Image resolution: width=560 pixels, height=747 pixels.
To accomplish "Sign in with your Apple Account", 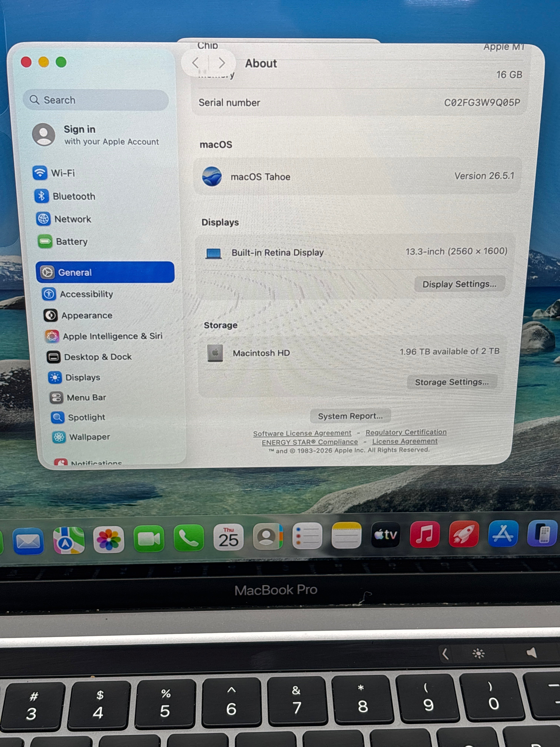I will pos(96,135).
